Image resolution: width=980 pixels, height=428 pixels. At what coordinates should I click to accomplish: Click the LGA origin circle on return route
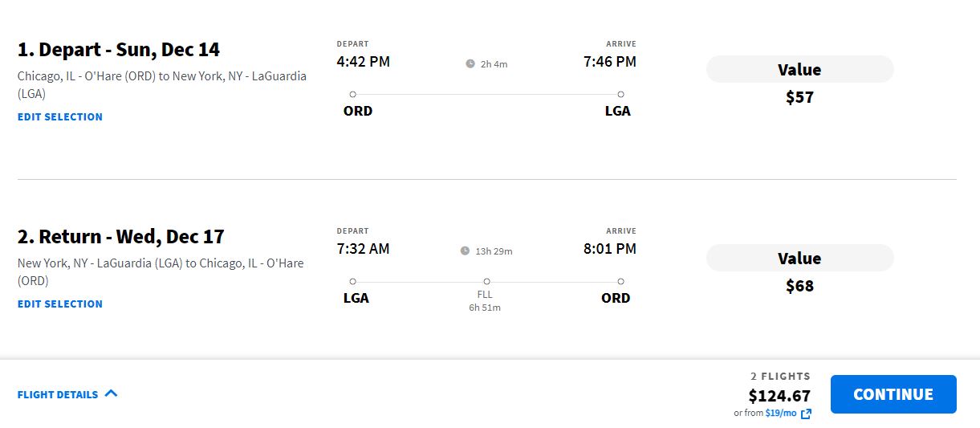point(353,281)
